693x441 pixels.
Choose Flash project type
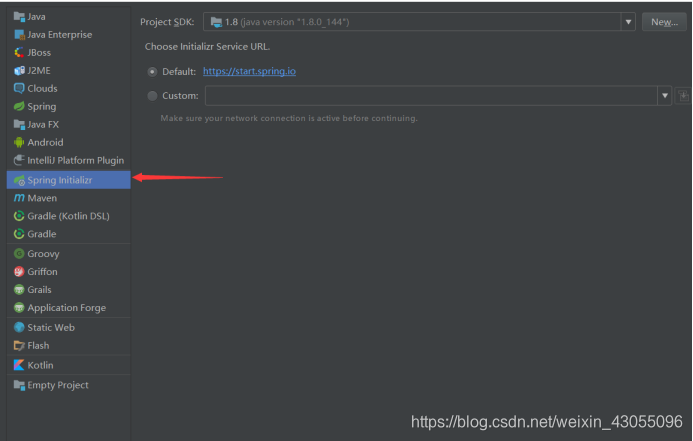coord(69,346)
